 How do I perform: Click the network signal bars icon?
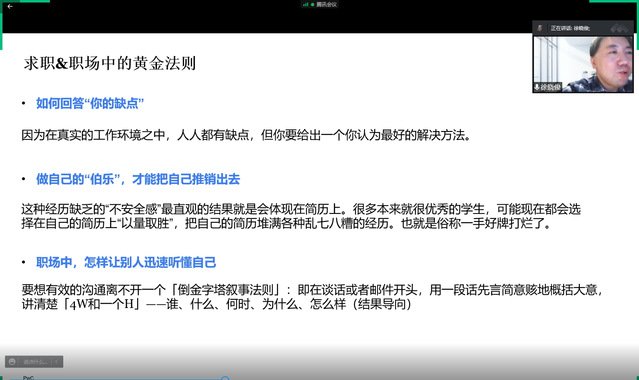coord(305,4)
